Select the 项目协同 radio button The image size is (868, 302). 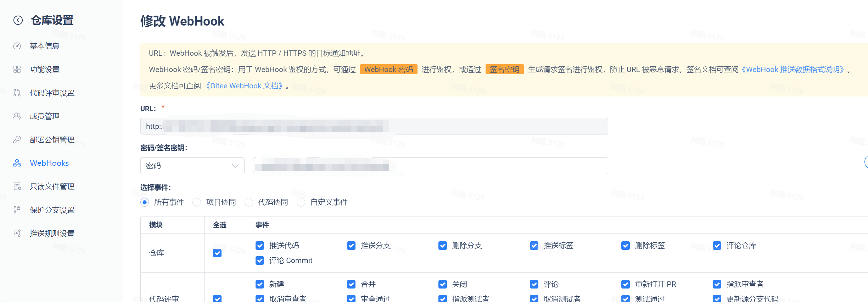pos(197,202)
